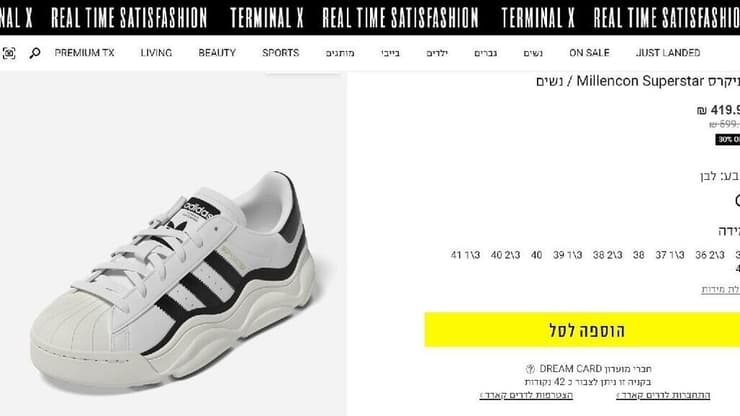The width and height of the screenshot is (740, 416).
Task: Select shoe size 40 2\3
Action: (x=505, y=255)
